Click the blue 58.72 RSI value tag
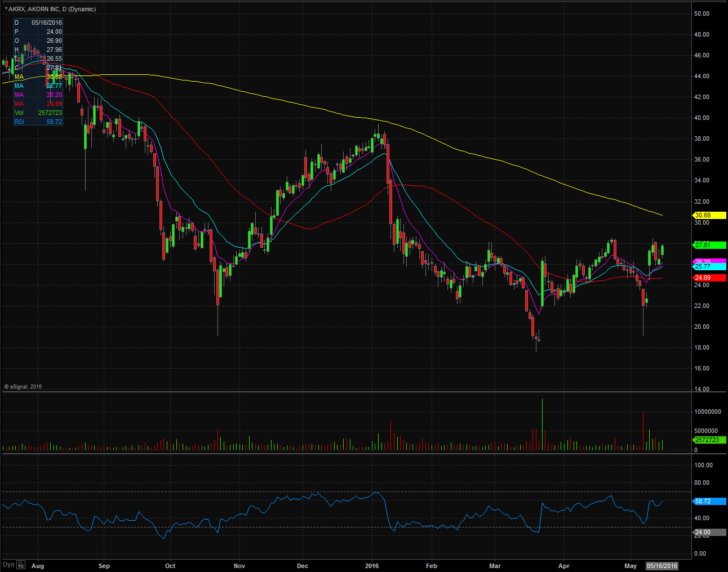Viewport: 728px width, 572px height. point(709,501)
